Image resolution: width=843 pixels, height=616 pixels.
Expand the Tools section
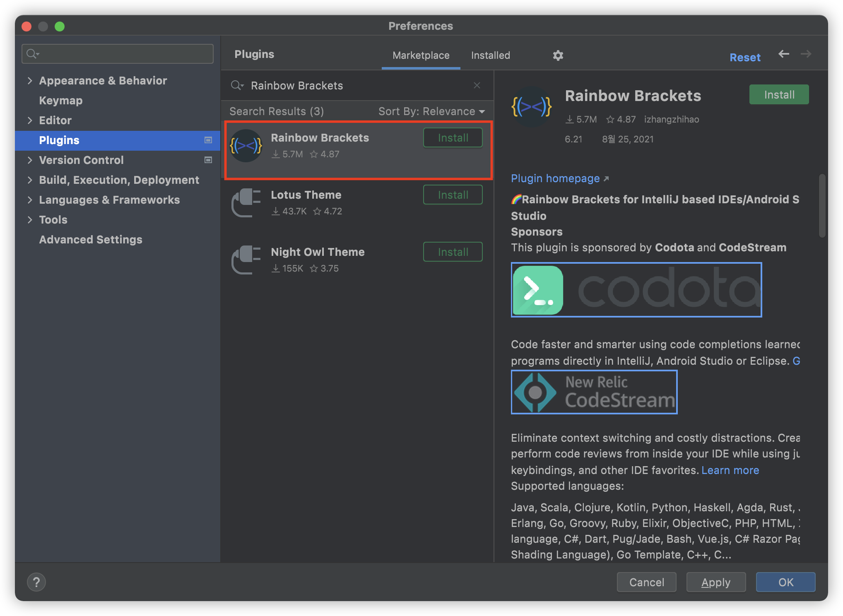pyautogui.click(x=30, y=219)
